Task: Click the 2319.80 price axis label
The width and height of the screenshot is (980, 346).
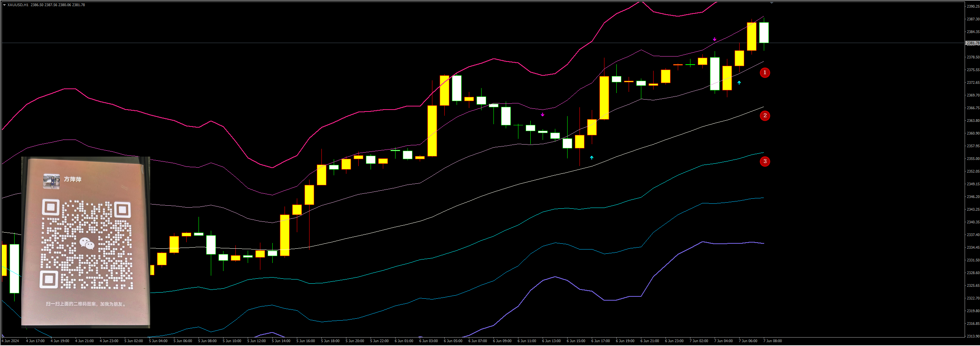Action: pos(973,311)
